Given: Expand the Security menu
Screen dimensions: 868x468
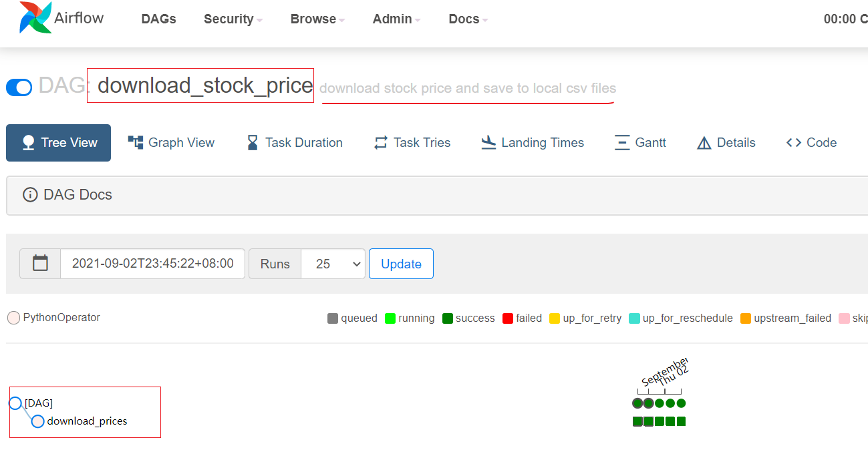Looking at the screenshot, I should tap(233, 19).
